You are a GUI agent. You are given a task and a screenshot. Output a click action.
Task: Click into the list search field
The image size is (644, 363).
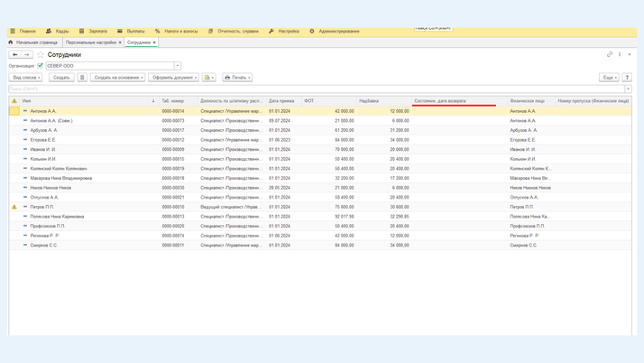tap(316, 88)
